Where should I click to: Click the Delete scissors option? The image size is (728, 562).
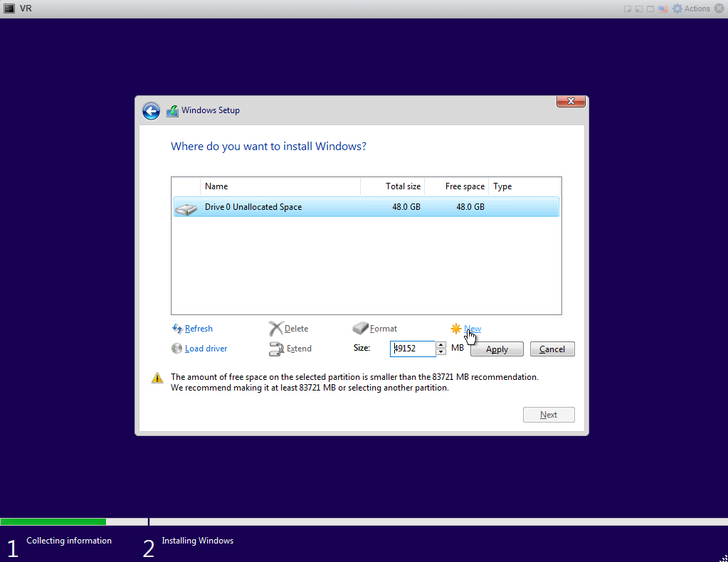pyautogui.click(x=288, y=329)
